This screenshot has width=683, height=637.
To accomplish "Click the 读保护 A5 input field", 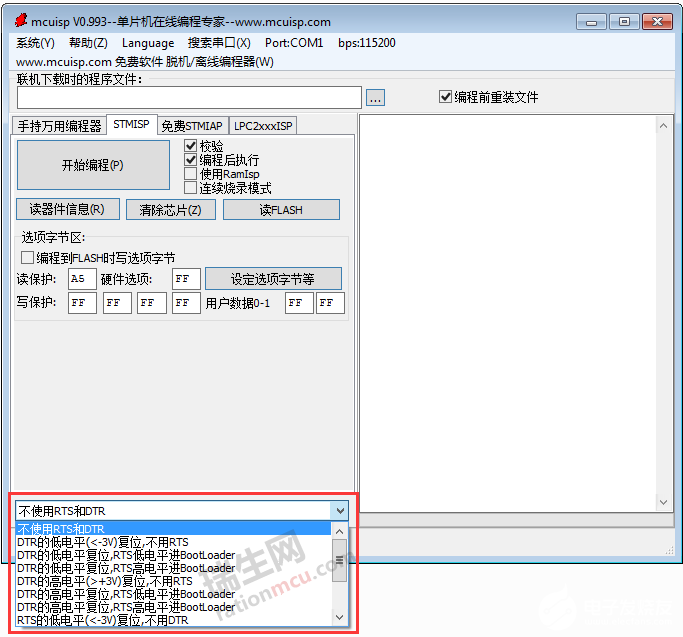I will (82, 279).
